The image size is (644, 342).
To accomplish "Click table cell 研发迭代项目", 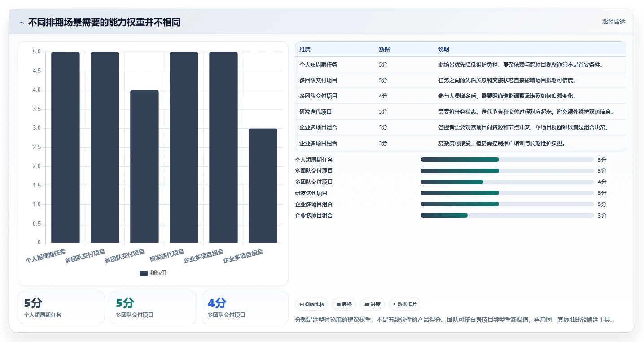I will coord(315,112).
